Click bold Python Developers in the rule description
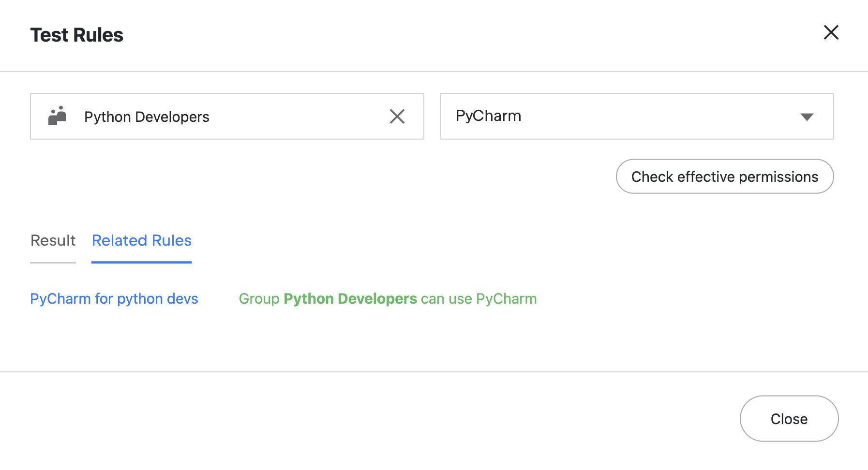Screen dimensions: 868x470 [350, 299]
